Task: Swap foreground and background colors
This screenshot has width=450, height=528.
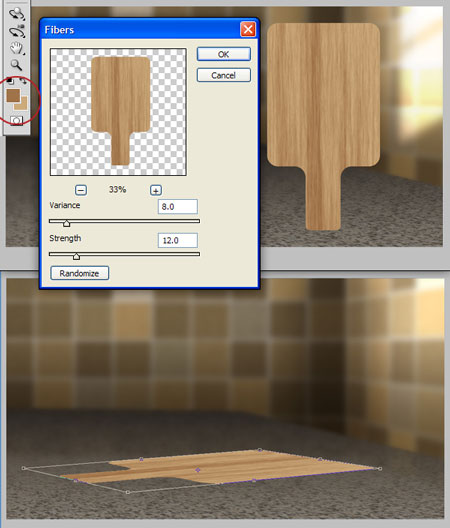Action: (x=23, y=81)
